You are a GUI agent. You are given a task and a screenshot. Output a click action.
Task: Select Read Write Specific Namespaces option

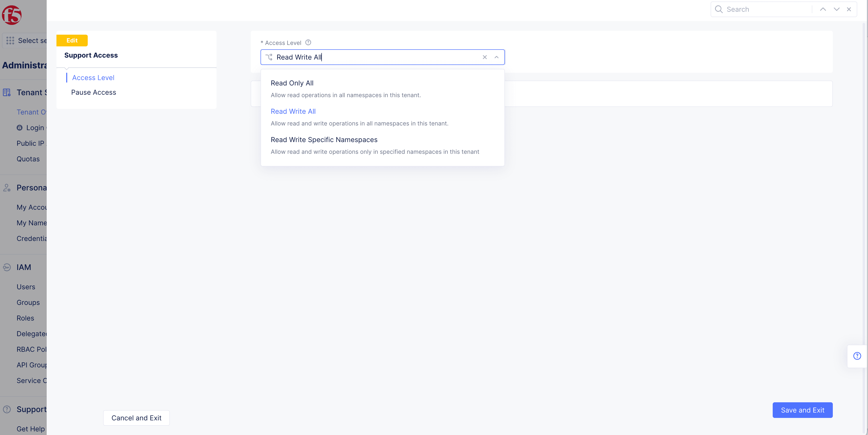324,139
